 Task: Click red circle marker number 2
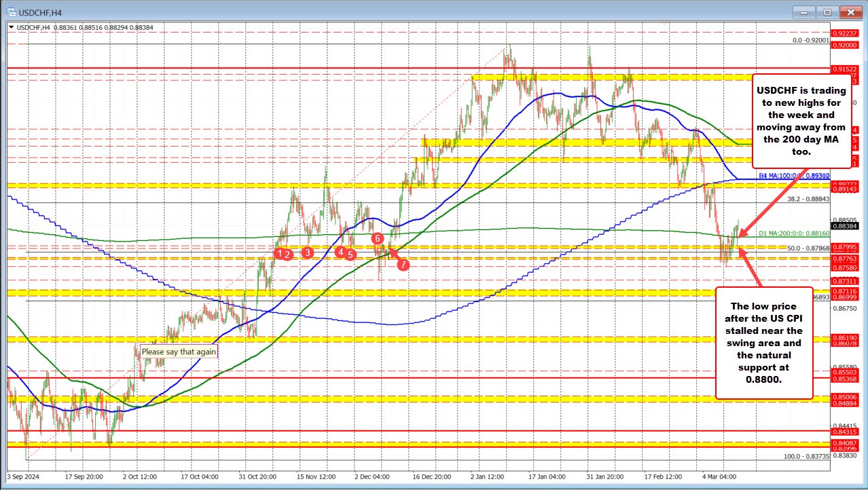[x=288, y=254]
